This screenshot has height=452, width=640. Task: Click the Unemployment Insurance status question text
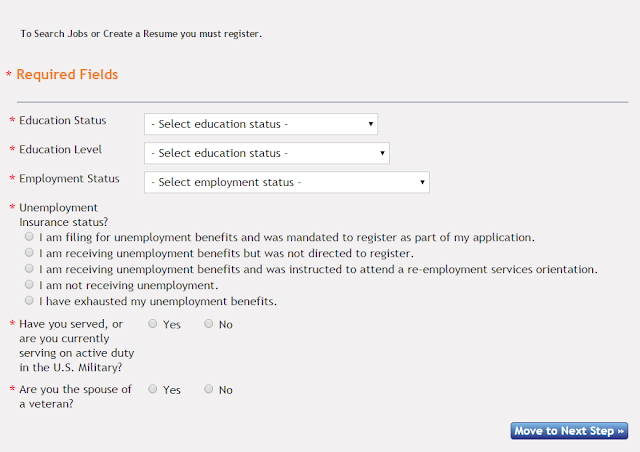pyautogui.click(x=64, y=214)
